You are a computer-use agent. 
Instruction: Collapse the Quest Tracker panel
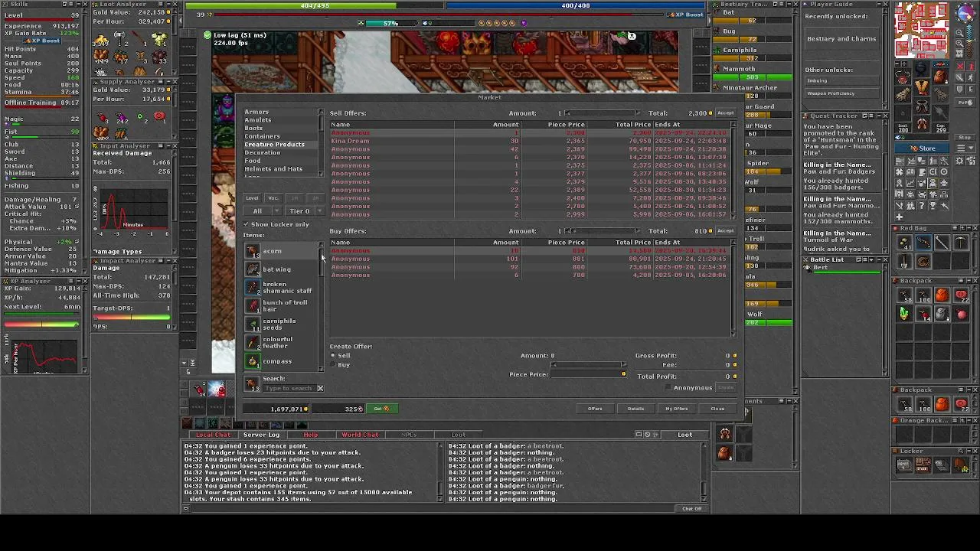coord(877,116)
